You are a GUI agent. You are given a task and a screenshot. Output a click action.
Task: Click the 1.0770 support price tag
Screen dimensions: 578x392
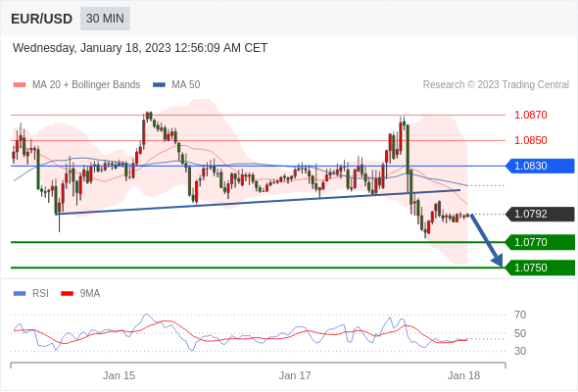[540, 242]
